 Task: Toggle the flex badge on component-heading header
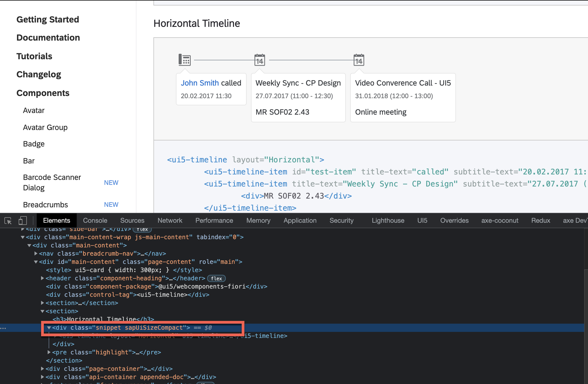pyautogui.click(x=216, y=278)
